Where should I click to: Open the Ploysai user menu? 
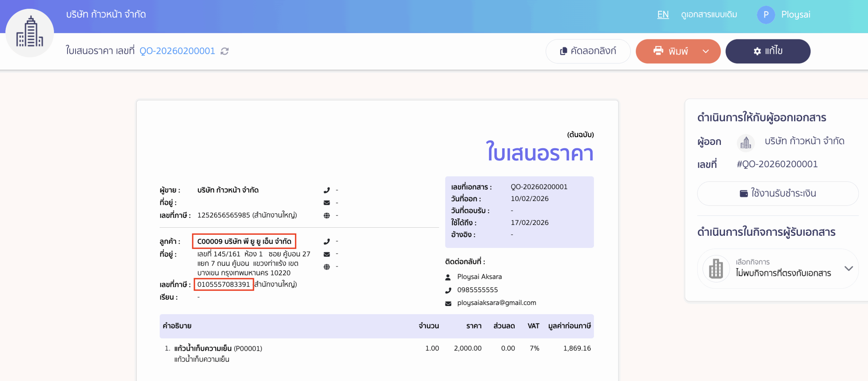[795, 15]
